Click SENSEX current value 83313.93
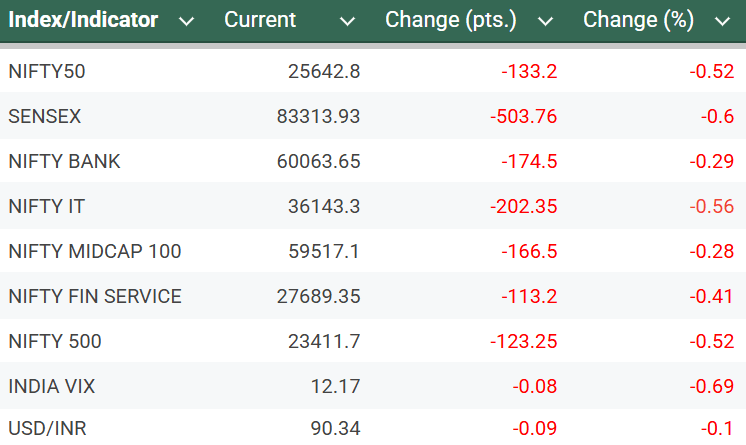This screenshot has width=746, height=445. [x=318, y=116]
